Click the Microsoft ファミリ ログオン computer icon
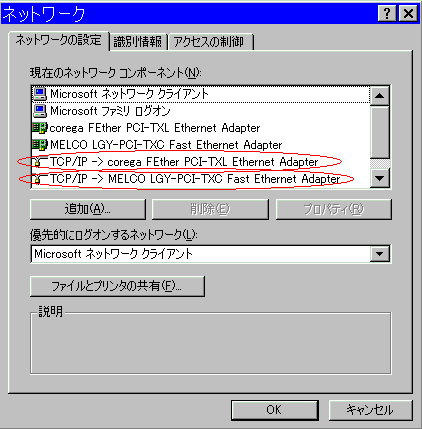The width and height of the screenshot is (422, 429). [x=40, y=111]
